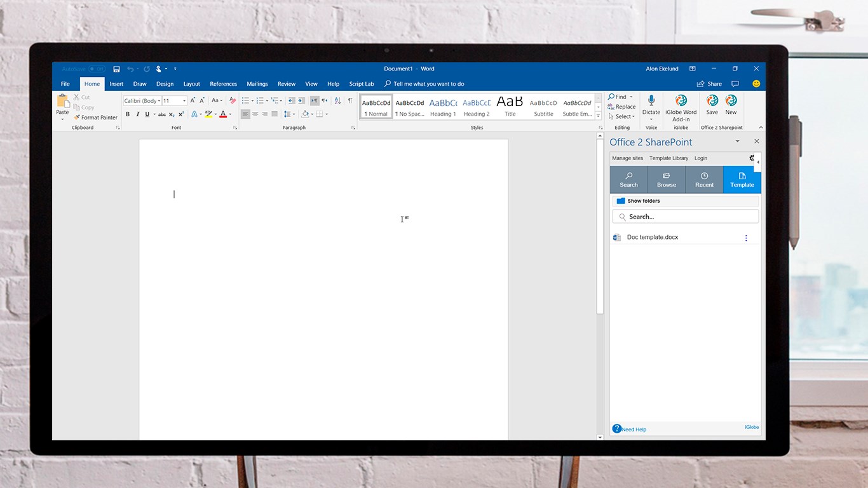Viewport: 868px width, 488px height.
Task: Apply subscript formatting
Action: coord(172,114)
